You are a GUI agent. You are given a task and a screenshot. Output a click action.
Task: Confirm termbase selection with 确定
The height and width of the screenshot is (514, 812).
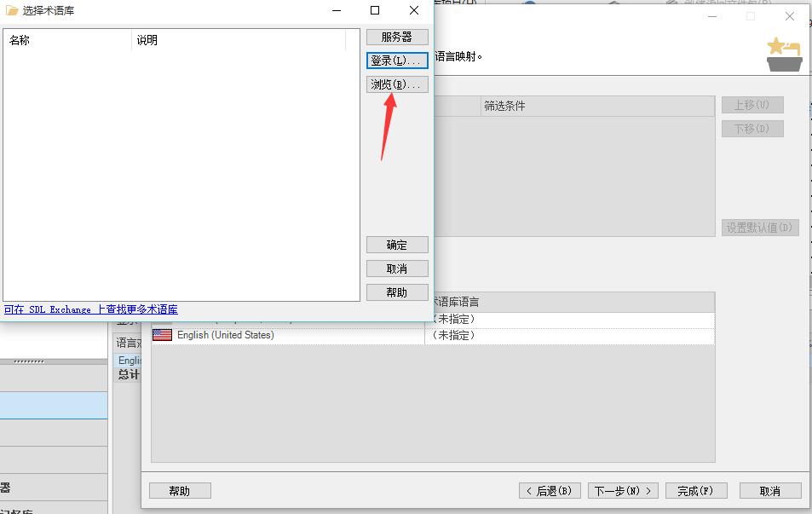point(396,245)
